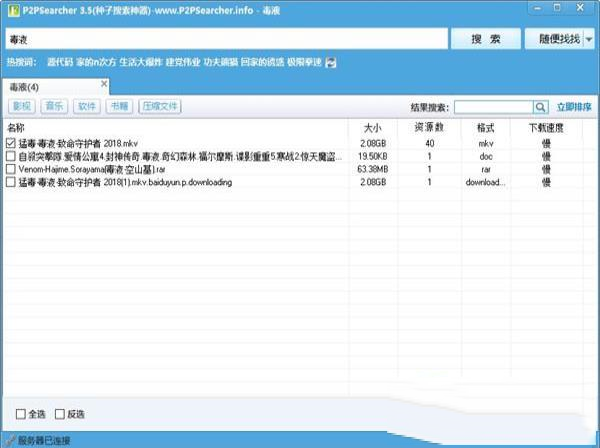600x448 pixels.
Task: Click the 立即排序 sort now link
Action: 574,107
